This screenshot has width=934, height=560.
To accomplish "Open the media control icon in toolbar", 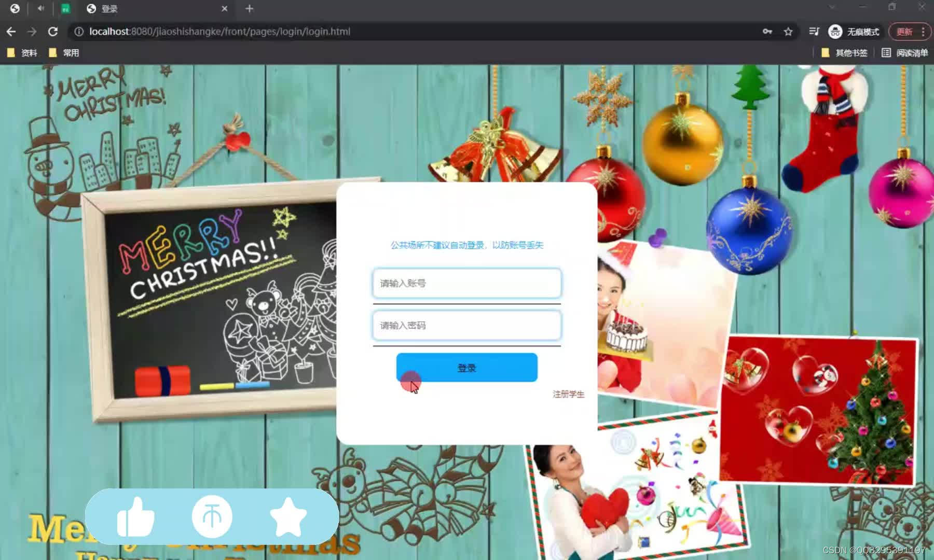I will tap(814, 32).
